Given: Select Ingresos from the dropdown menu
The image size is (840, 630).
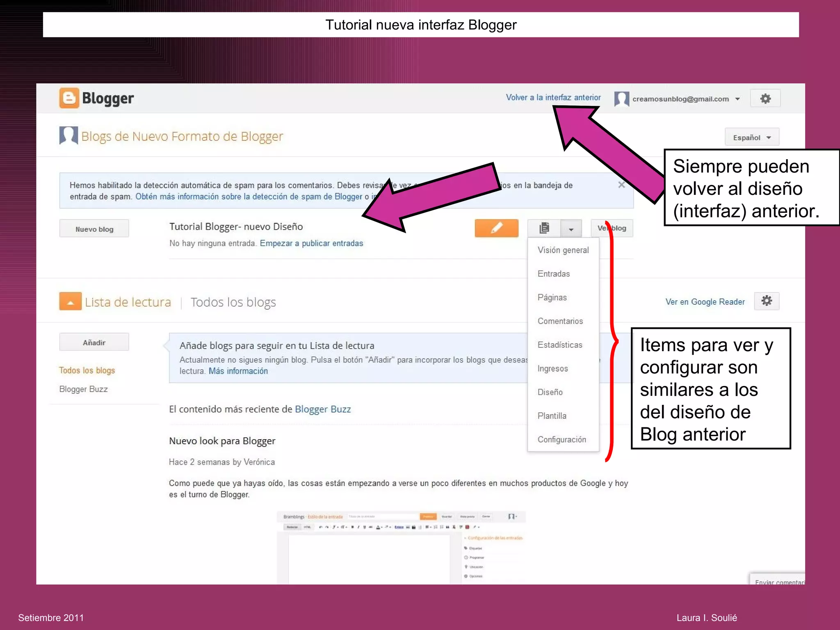Looking at the screenshot, I should (x=563, y=369).
